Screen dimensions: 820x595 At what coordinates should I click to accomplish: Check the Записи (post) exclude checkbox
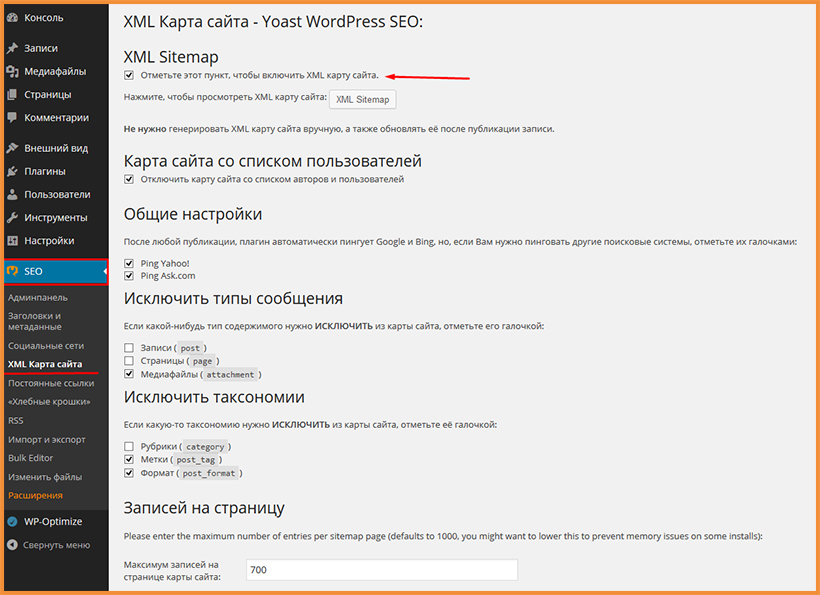(129, 348)
